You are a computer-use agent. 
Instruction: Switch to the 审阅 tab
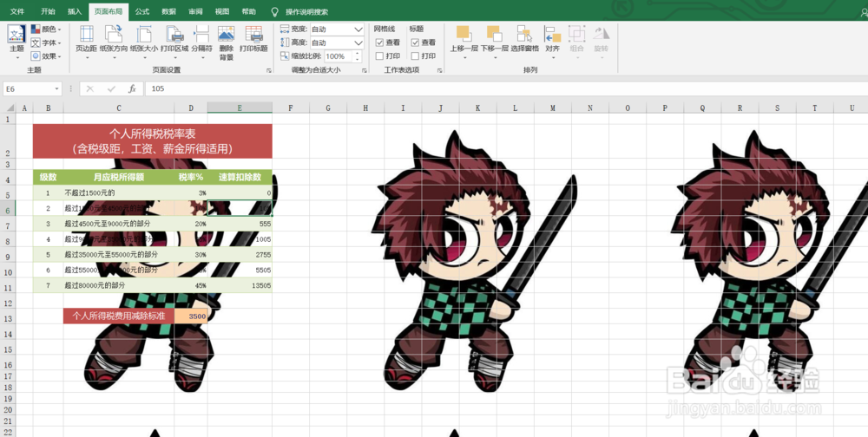coord(195,11)
